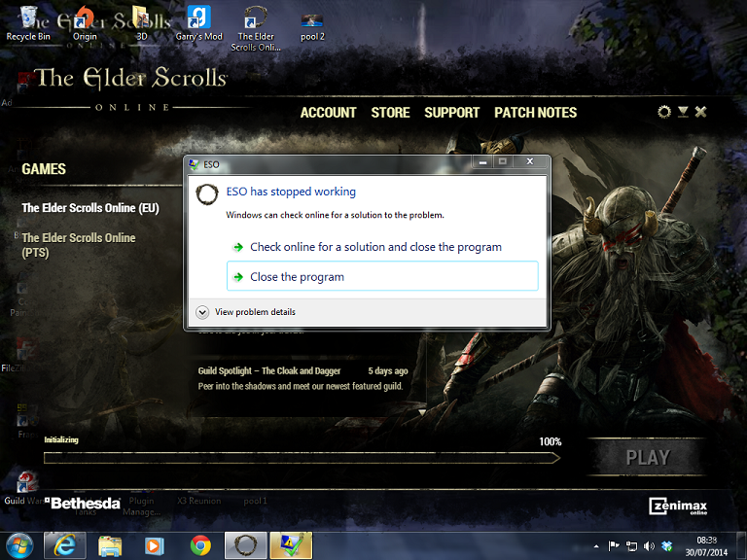The height and width of the screenshot is (560, 747).
Task: Open Internet Explorer from taskbar
Action: 64,545
